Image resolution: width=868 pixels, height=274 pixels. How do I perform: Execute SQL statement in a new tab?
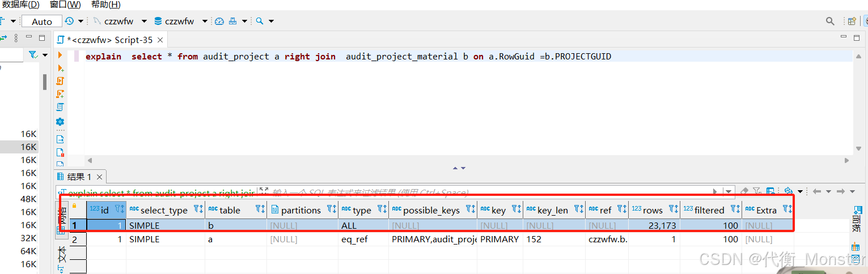click(x=60, y=68)
